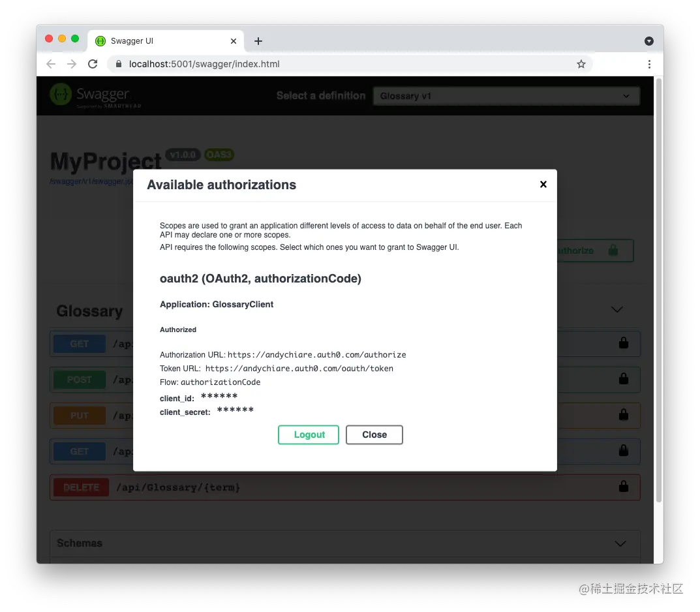Click the padlock on the PUT endpoint row
The width and height of the screenshot is (700, 612).
click(x=623, y=416)
